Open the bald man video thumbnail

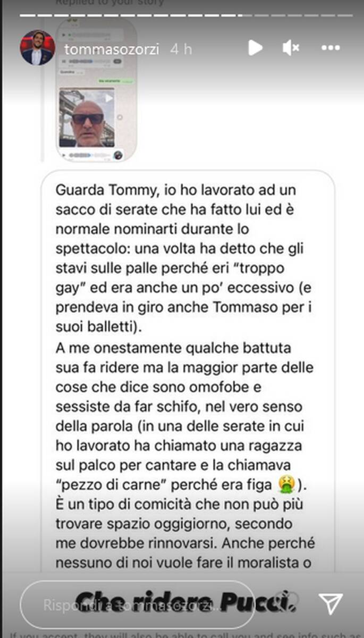point(87,117)
